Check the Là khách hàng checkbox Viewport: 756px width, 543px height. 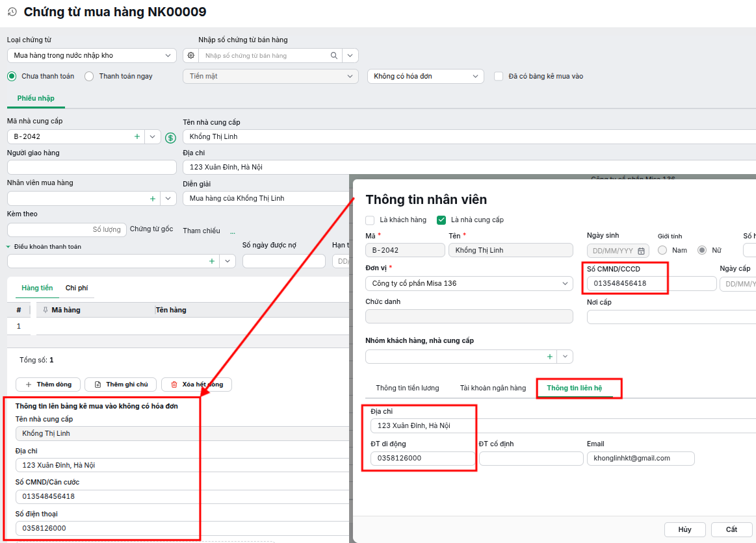(x=370, y=220)
